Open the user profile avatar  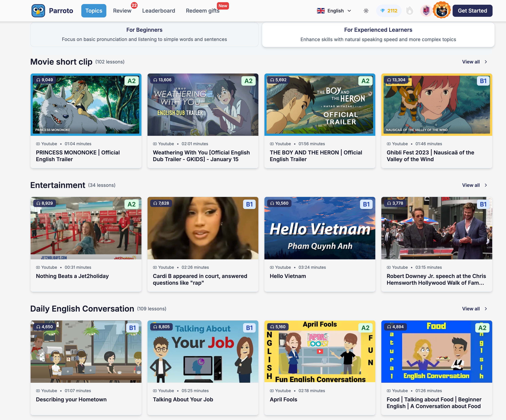[x=442, y=10]
